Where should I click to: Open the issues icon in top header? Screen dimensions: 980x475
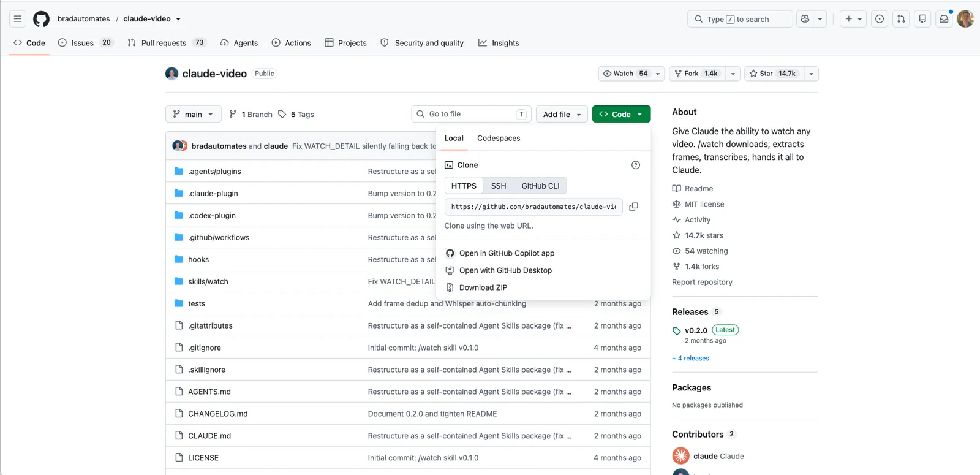click(x=880, y=19)
